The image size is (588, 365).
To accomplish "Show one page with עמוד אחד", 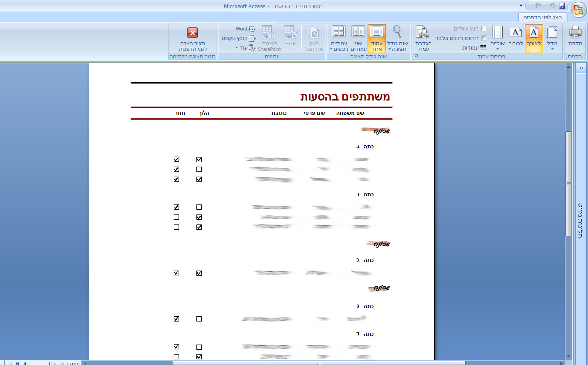I will pos(377,38).
